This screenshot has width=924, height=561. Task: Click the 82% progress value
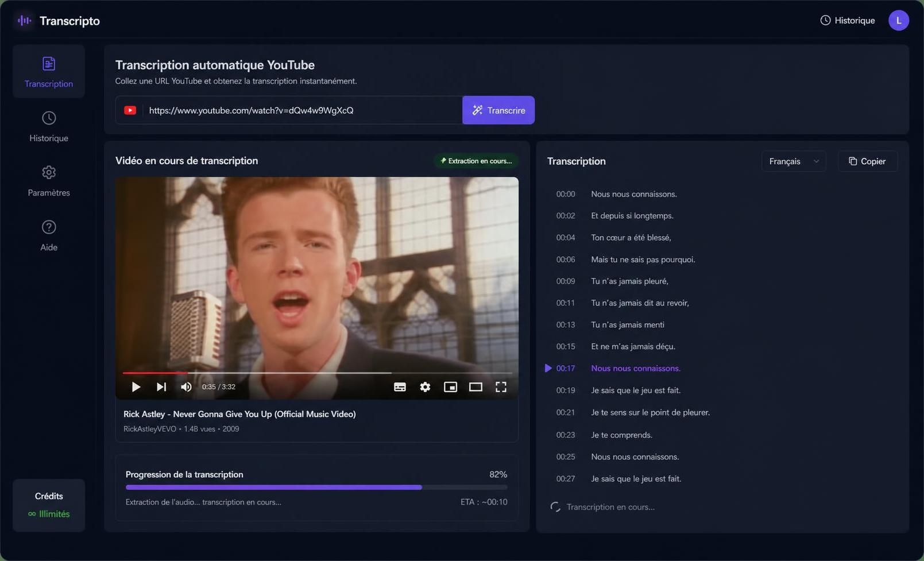(498, 475)
